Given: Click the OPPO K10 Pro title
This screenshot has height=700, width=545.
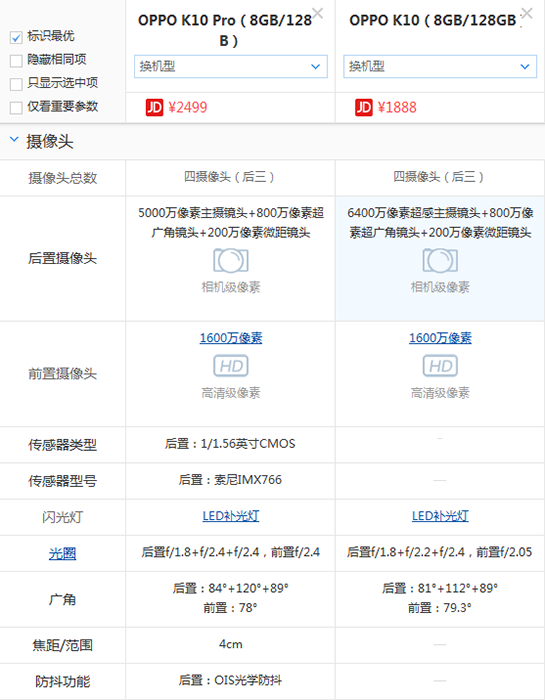Looking at the screenshot, I should [x=225, y=30].
